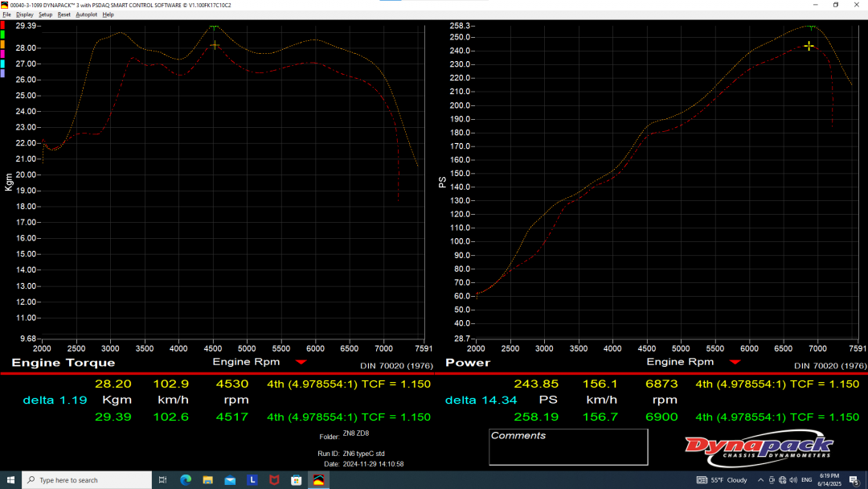Click the run date 2024-11-29 14:10:58
868x489 pixels.
point(373,464)
